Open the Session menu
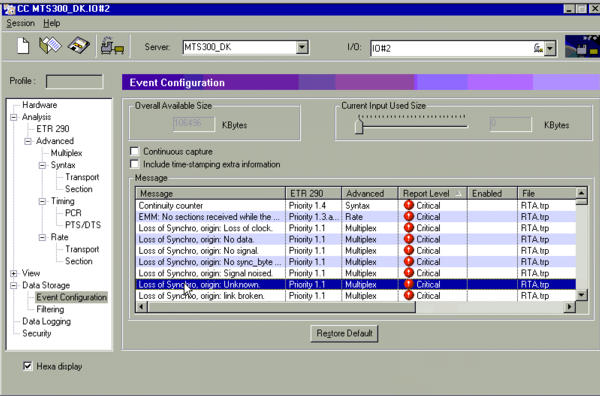600x396 pixels. tap(20, 23)
